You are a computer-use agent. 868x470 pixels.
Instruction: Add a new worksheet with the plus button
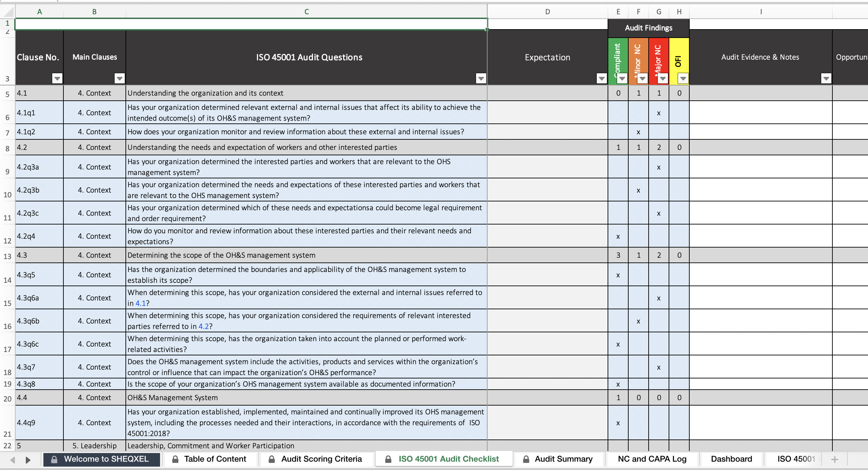(835, 459)
